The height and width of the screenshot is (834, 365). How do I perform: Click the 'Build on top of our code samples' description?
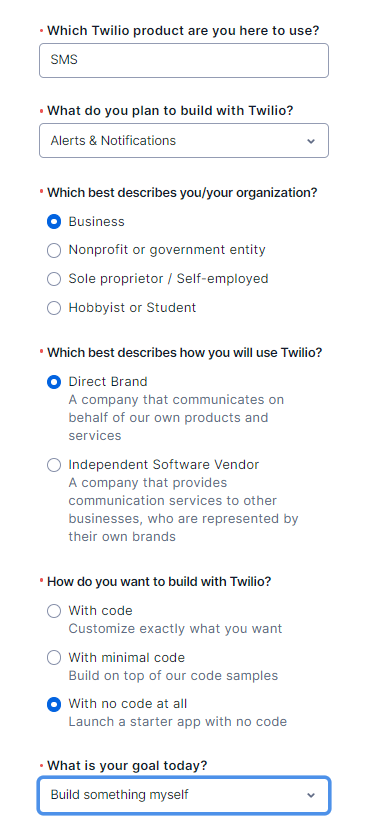click(x=173, y=675)
